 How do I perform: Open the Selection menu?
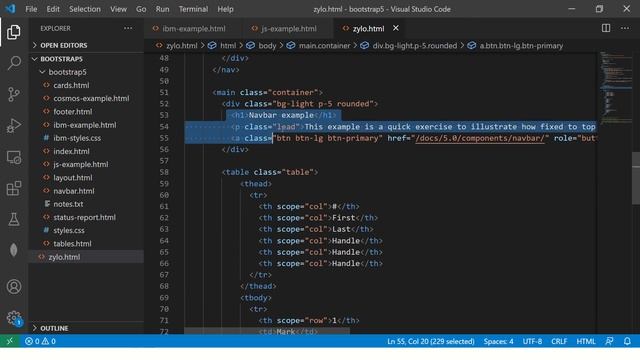pos(84,9)
